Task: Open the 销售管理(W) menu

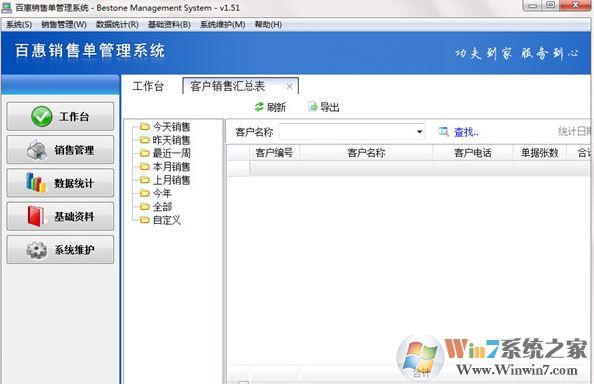Action: (x=64, y=25)
